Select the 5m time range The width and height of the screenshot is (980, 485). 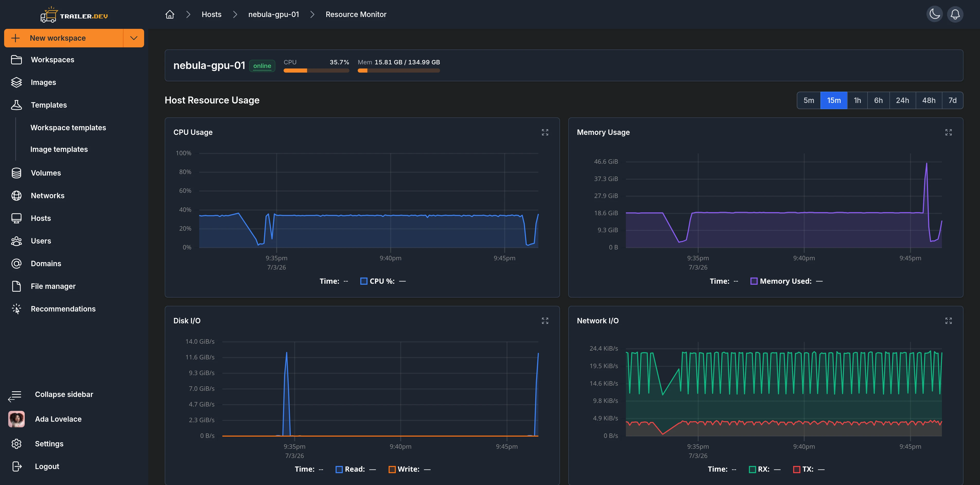(809, 100)
